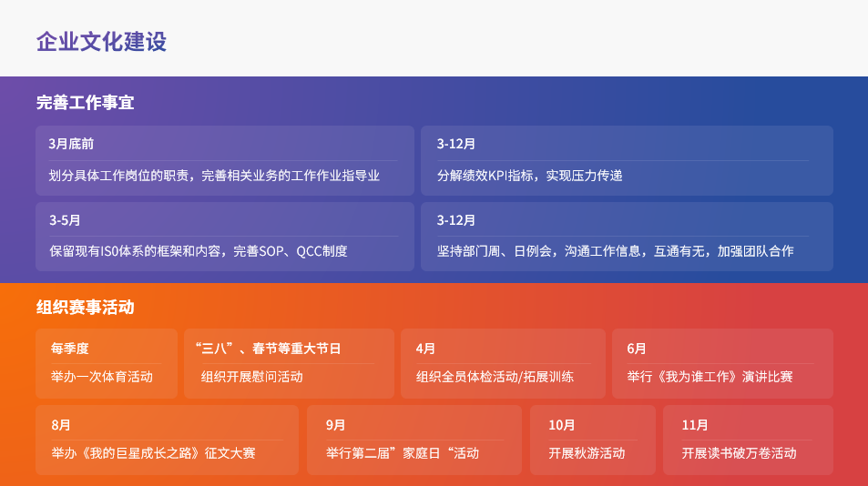The height and width of the screenshot is (486, 868).
Task: Click the “三八”、春节等重大节日 label
Action: (268, 349)
